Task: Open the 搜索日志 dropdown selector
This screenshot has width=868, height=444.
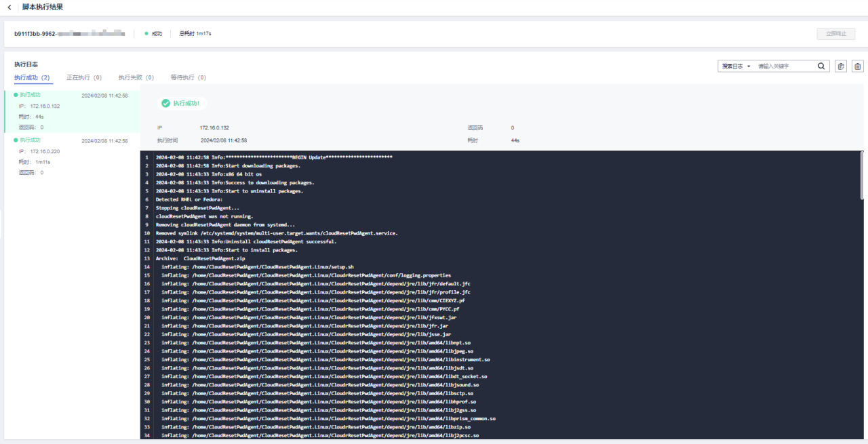Action: click(x=736, y=66)
